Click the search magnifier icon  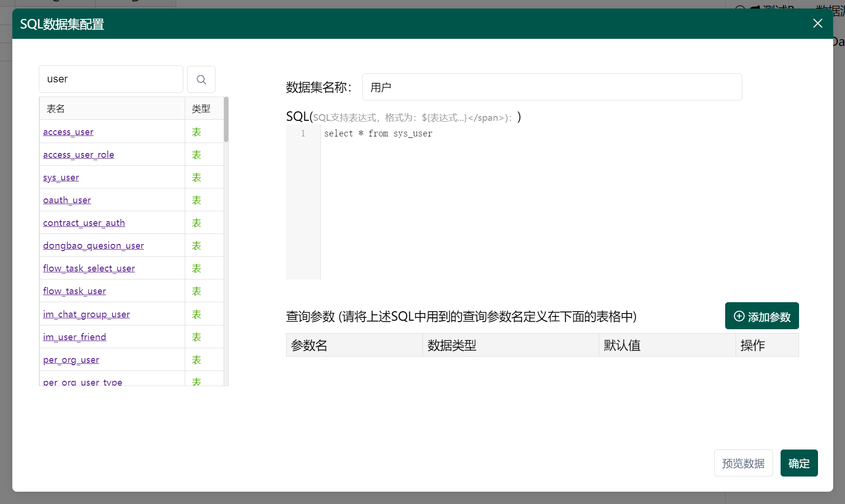click(201, 79)
